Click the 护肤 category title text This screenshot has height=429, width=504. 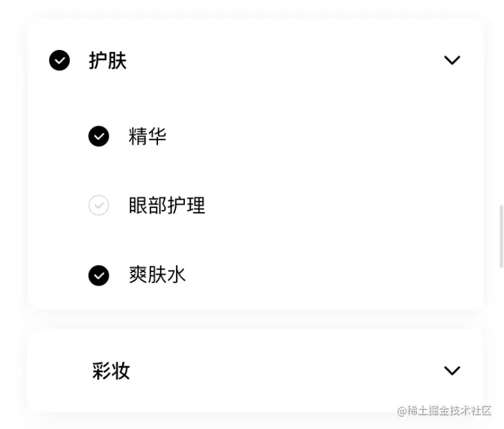108,60
